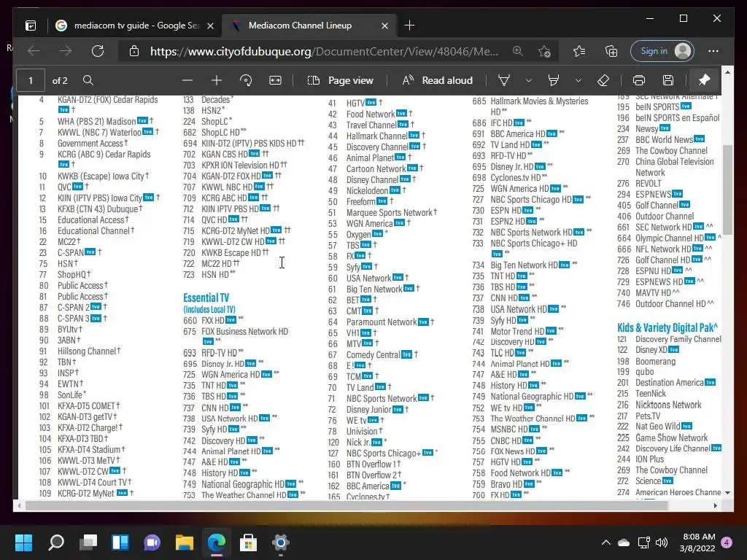Save the PDF with disk icon
The height and width of the screenshot is (560, 747).
[x=668, y=80]
